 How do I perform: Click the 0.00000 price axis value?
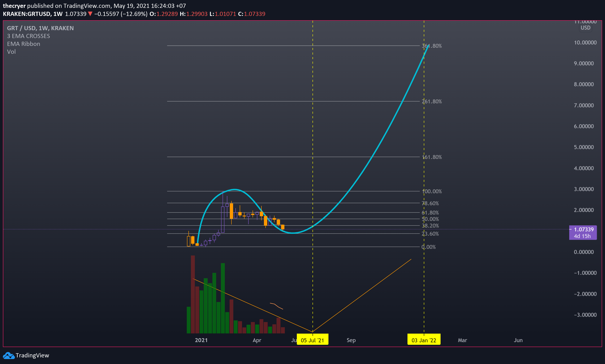[x=584, y=252]
